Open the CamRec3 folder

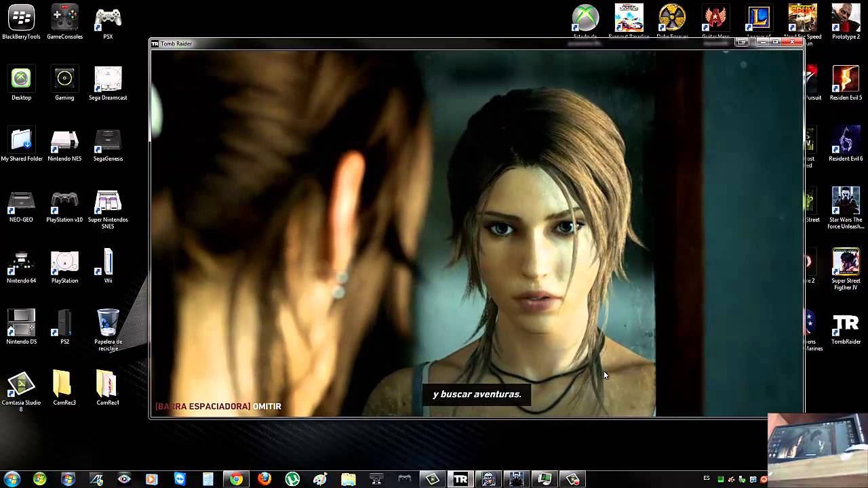coord(64,389)
